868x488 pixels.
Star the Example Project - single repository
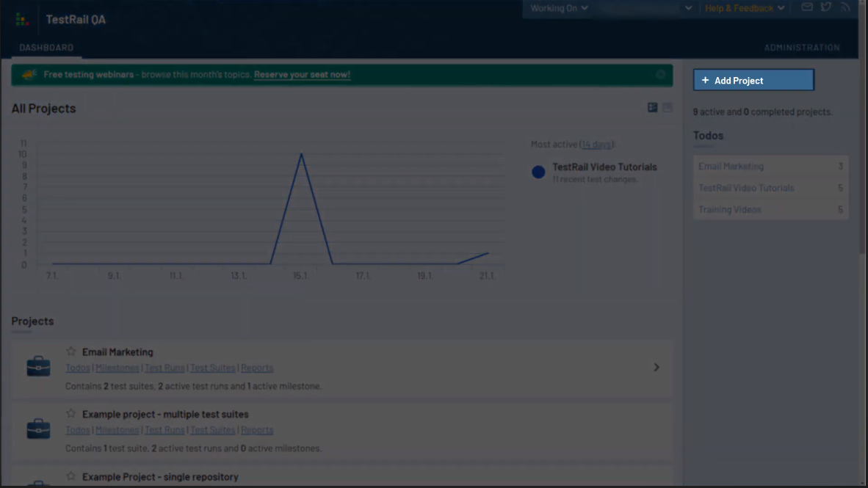click(71, 476)
